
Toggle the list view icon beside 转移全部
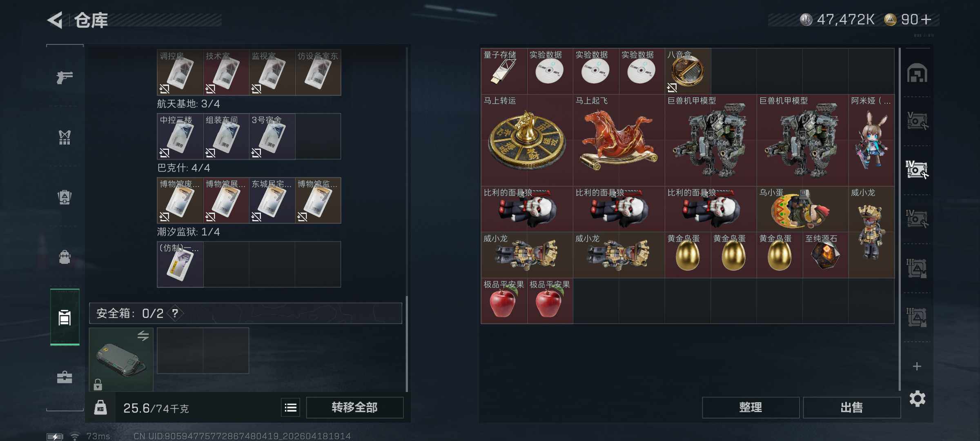pyautogui.click(x=290, y=407)
